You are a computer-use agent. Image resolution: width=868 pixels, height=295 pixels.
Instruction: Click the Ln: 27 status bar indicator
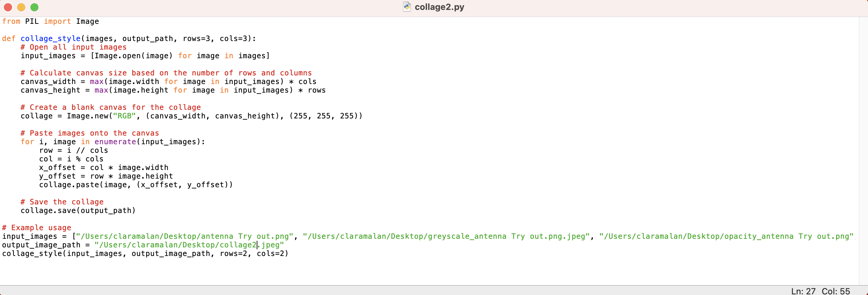pos(803,291)
